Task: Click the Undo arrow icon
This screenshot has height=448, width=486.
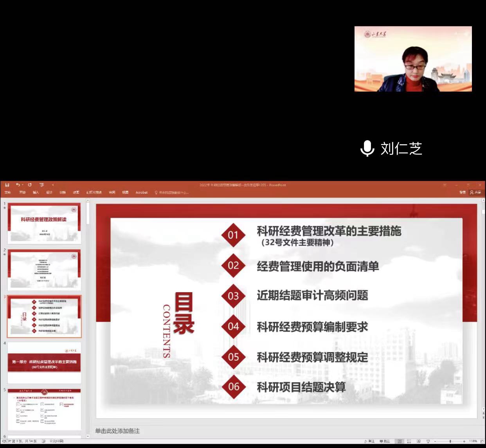Action: (x=18, y=185)
